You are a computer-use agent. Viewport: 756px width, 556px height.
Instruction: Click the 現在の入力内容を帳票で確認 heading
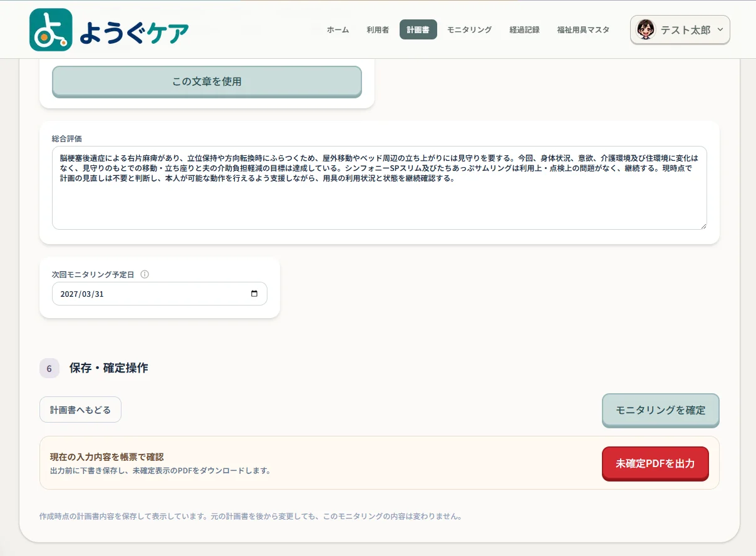tap(106, 457)
